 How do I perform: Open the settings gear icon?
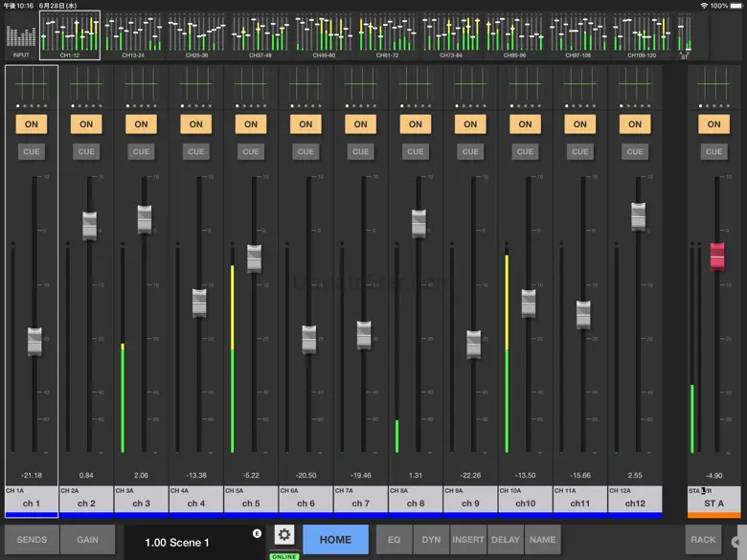pos(283,535)
